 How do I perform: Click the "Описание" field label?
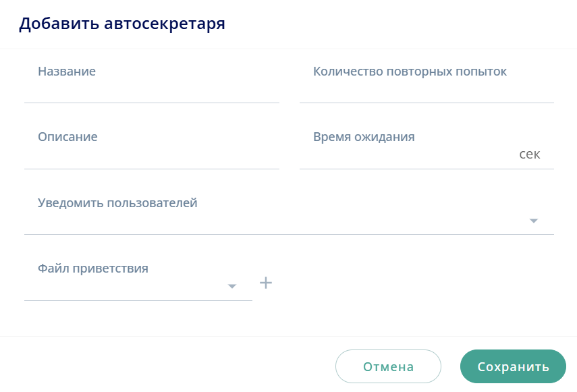[67, 136]
